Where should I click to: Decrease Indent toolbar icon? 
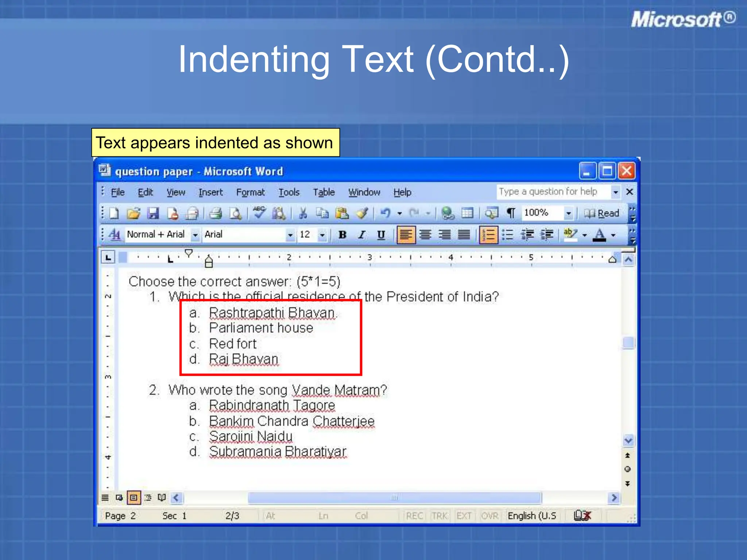point(527,235)
